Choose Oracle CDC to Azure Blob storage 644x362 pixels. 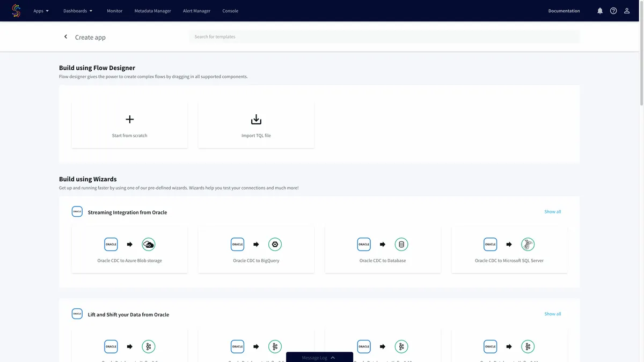click(129, 249)
